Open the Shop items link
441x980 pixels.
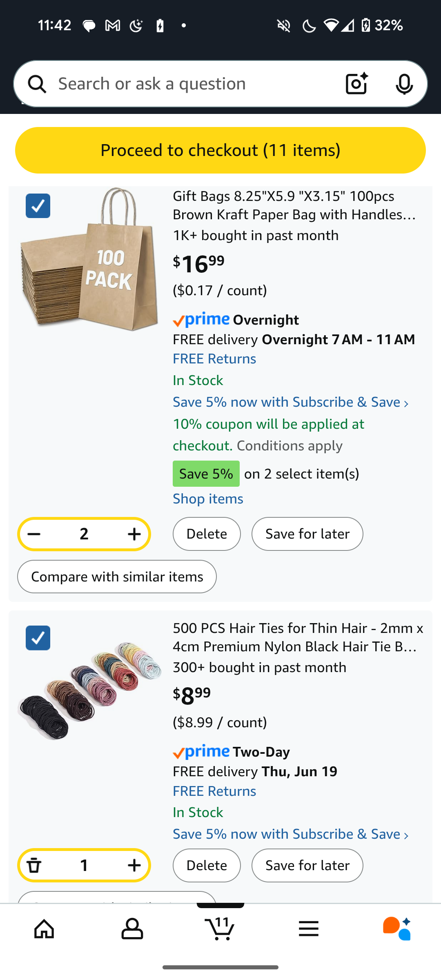[208, 499]
